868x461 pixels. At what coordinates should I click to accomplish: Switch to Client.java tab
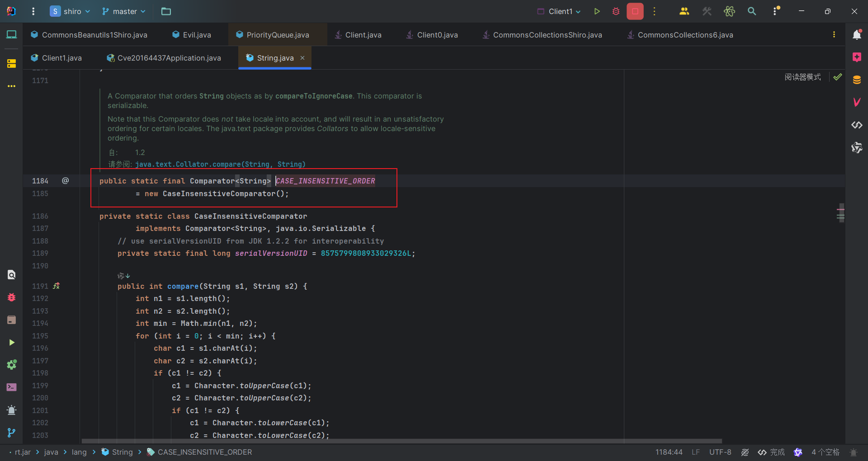[358, 35]
